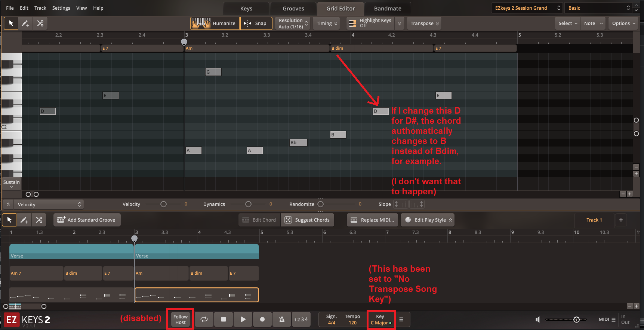Click Add Standard Groove button
This screenshot has width=644, height=330.
tap(87, 220)
